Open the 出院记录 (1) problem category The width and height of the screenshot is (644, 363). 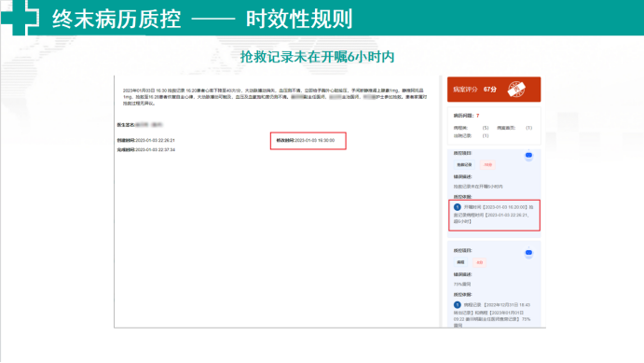point(471,135)
